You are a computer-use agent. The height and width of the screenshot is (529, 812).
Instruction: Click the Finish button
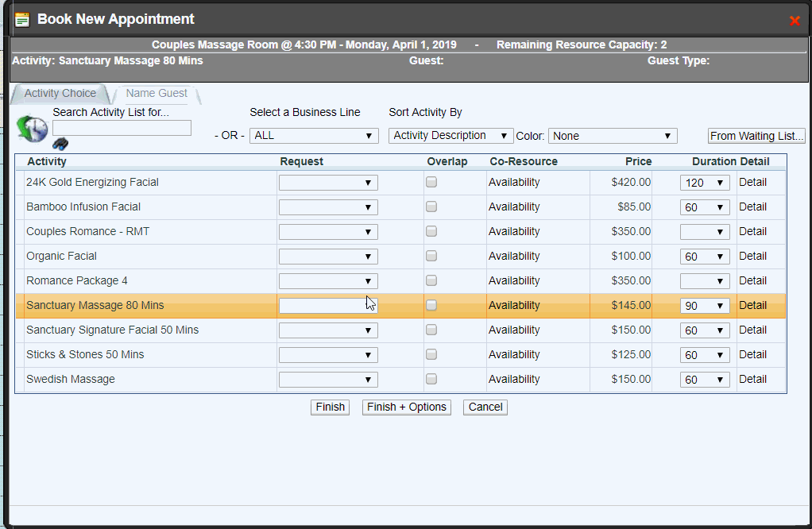330,407
